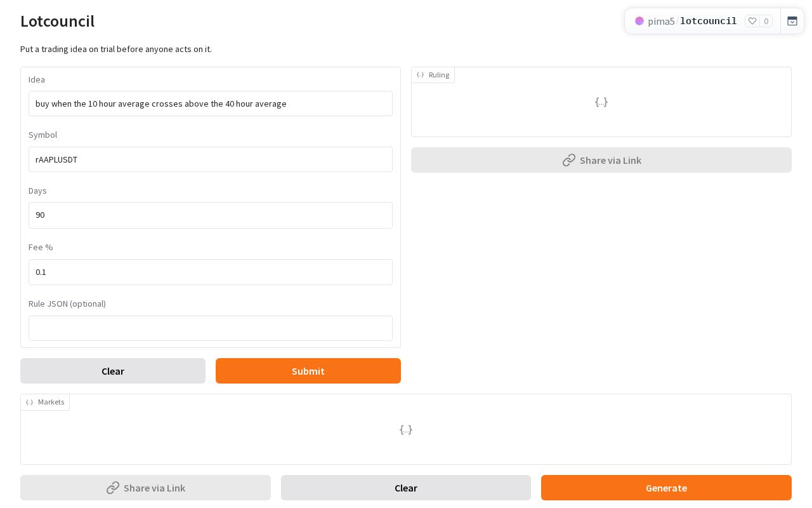This screenshot has height=508, width=812.
Task: Click the Ruling JSON braces icon
Action: pos(420,75)
